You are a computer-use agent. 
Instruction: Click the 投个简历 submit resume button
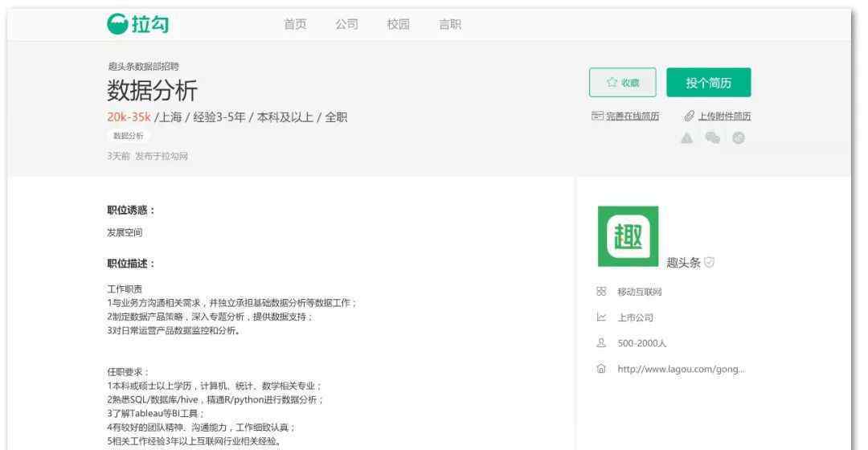[x=709, y=83]
